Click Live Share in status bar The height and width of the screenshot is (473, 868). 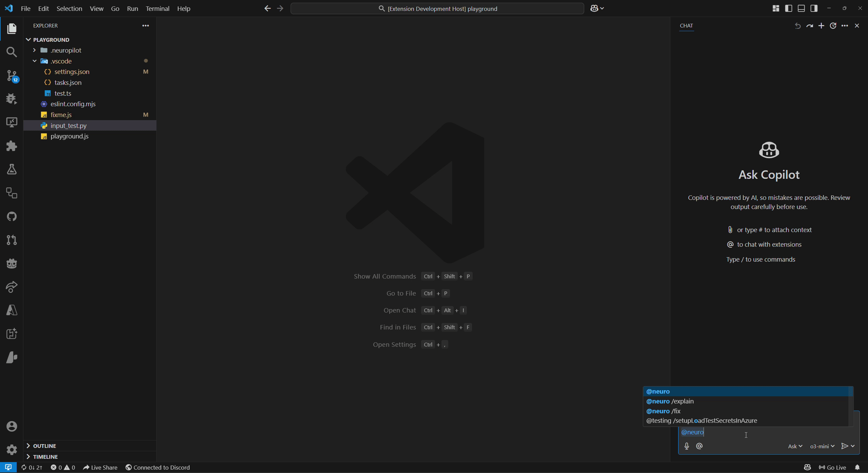[x=100, y=468]
